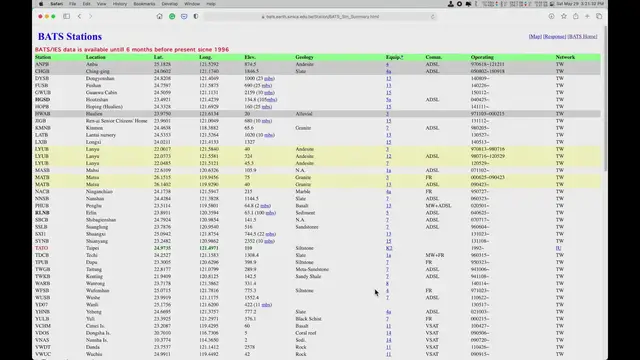Viewport: 640px width, 360px height.
Task: Open IU network link for TATO
Action: pos(558,248)
